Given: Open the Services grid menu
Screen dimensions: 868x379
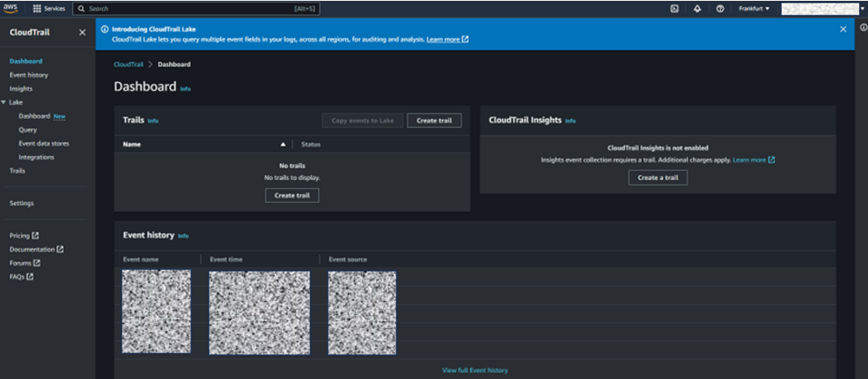Looking at the screenshot, I should click(48, 9).
